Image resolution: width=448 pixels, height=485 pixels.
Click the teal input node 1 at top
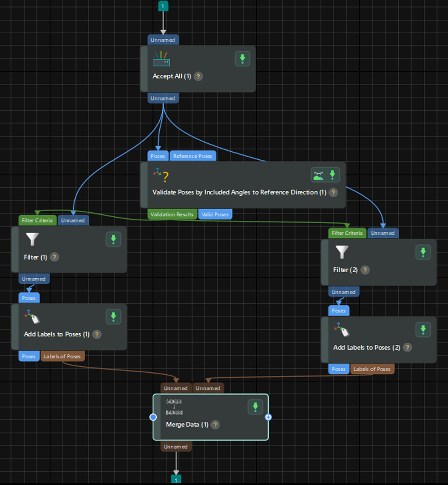(x=163, y=6)
